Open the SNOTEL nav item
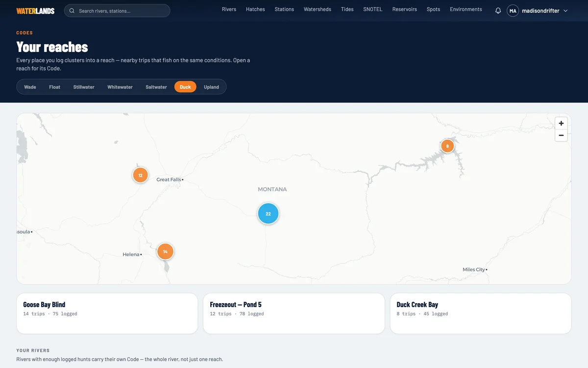This screenshot has width=588, height=368. click(372, 9)
